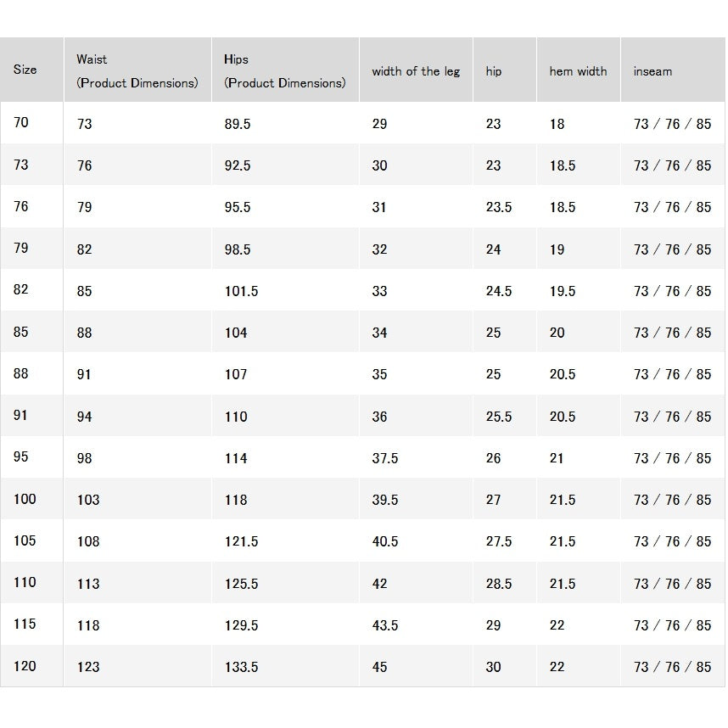
Task: Click hips value 133.5
Action: click(241, 667)
